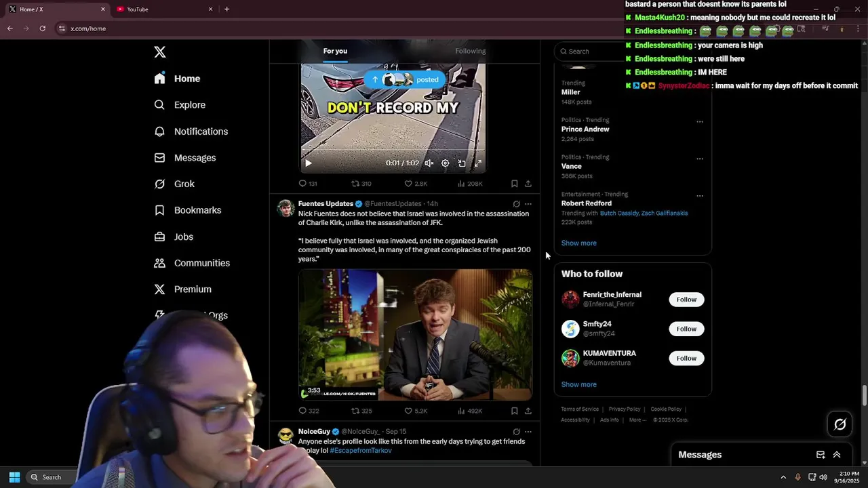Switch to the For you tab
The height and width of the screenshot is (488, 868).
pyautogui.click(x=335, y=52)
